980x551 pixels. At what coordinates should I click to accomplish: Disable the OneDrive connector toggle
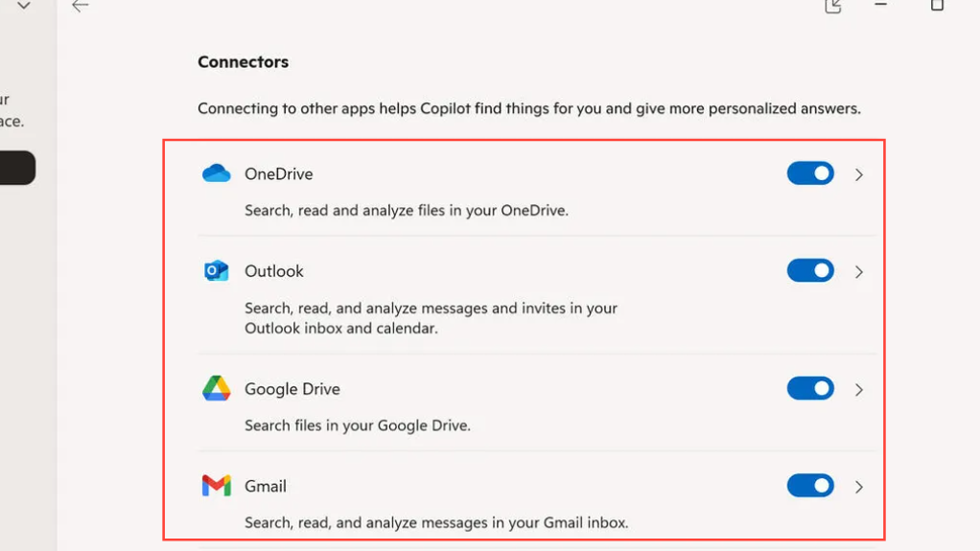[810, 173]
